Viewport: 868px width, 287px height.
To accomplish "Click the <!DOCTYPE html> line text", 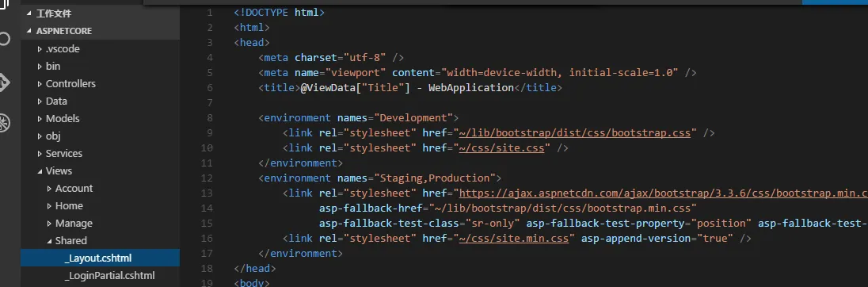I will (279, 12).
